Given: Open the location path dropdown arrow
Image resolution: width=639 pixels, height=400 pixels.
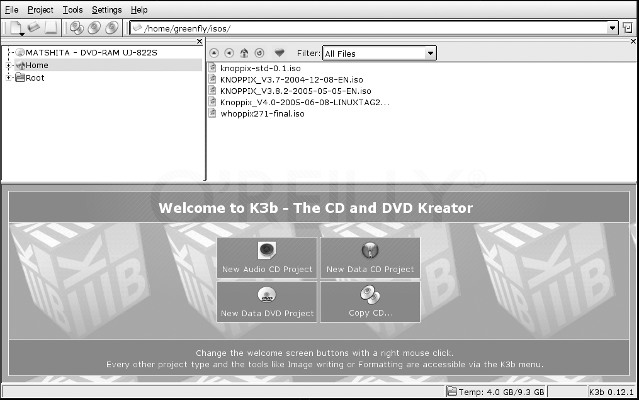Looking at the screenshot, I should [612, 28].
